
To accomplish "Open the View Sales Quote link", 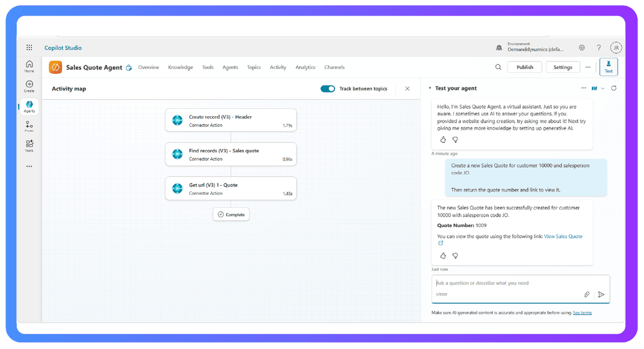I will coord(563,236).
